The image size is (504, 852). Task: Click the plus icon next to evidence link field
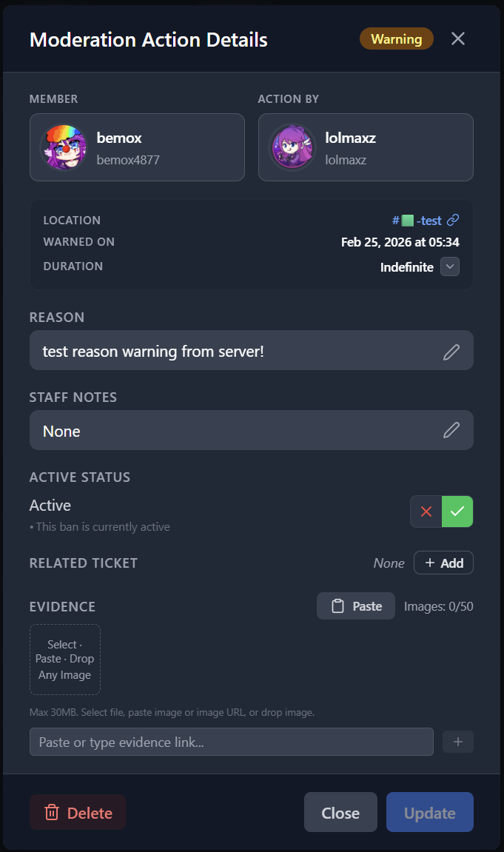click(457, 742)
